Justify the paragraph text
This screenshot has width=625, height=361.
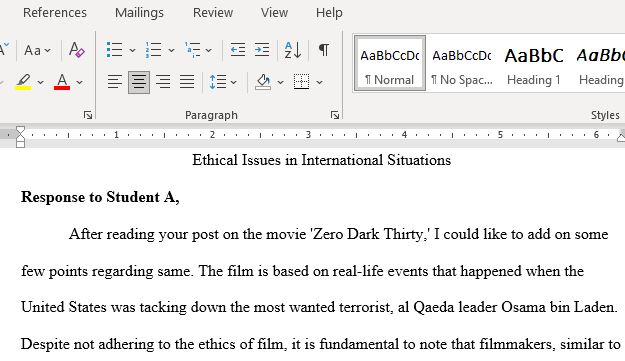click(187, 82)
